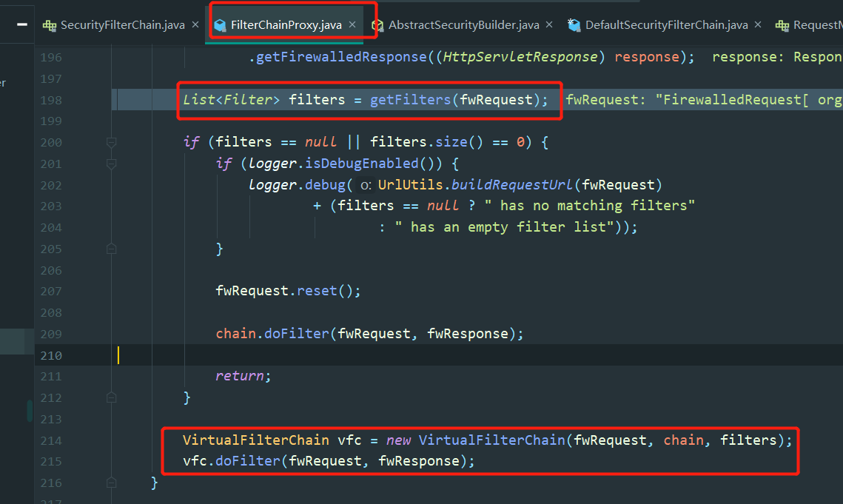Click the fold end marker beside line 216
The width and height of the screenshot is (843, 504).
[x=111, y=482]
